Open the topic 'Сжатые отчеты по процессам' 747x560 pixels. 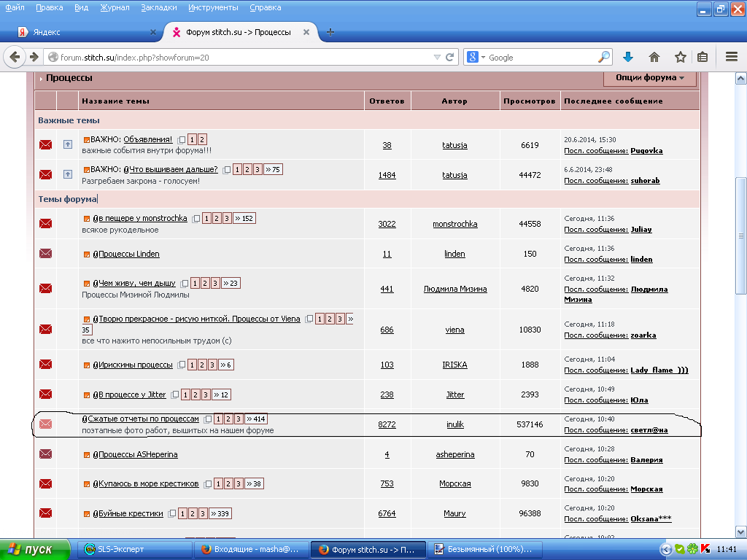[x=143, y=419]
